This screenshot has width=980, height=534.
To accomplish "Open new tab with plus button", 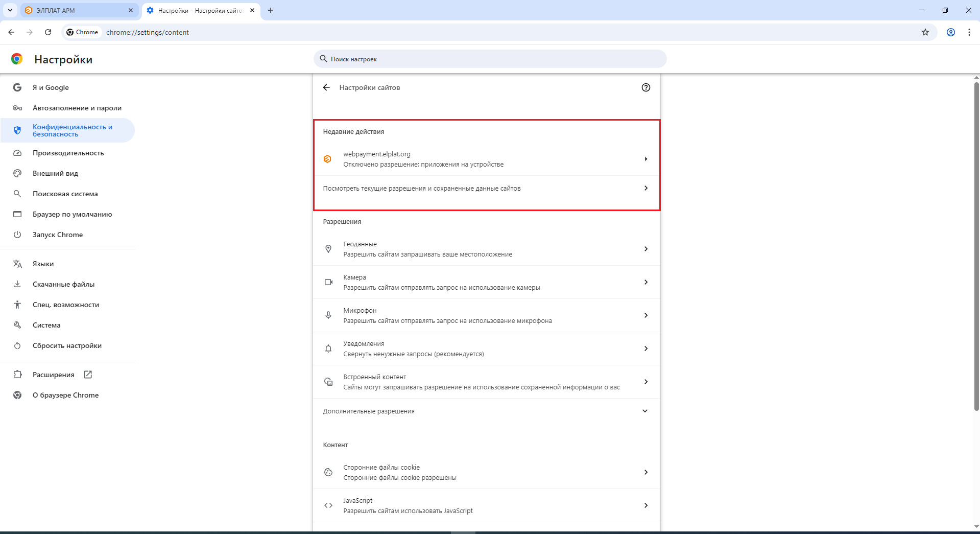I will 271,10.
